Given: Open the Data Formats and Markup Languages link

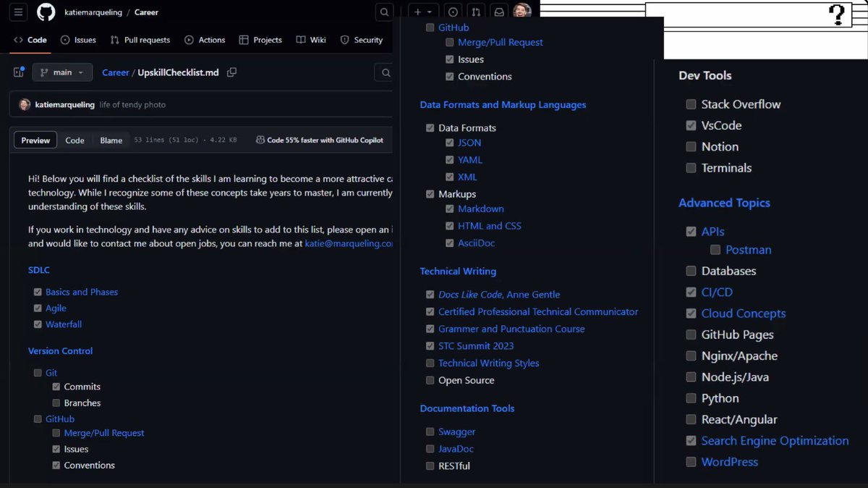Looking at the screenshot, I should [503, 104].
